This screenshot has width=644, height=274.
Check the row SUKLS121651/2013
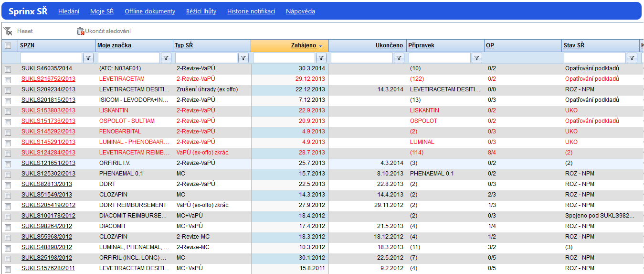pos(8,164)
